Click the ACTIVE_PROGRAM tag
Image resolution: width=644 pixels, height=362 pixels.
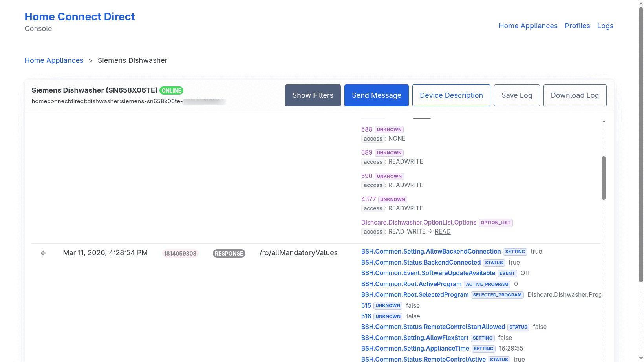click(x=487, y=284)
